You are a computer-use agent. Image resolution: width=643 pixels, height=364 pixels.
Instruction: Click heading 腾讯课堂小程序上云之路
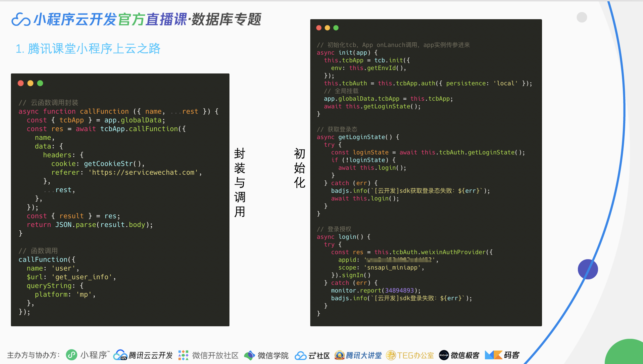pyautogui.click(x=88, y=49)
